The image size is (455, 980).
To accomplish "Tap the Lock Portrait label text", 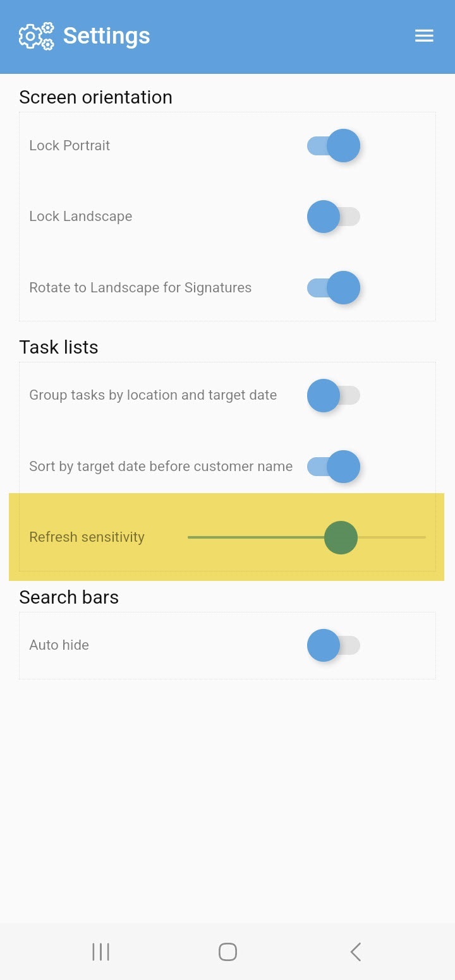I will [70, 146].
